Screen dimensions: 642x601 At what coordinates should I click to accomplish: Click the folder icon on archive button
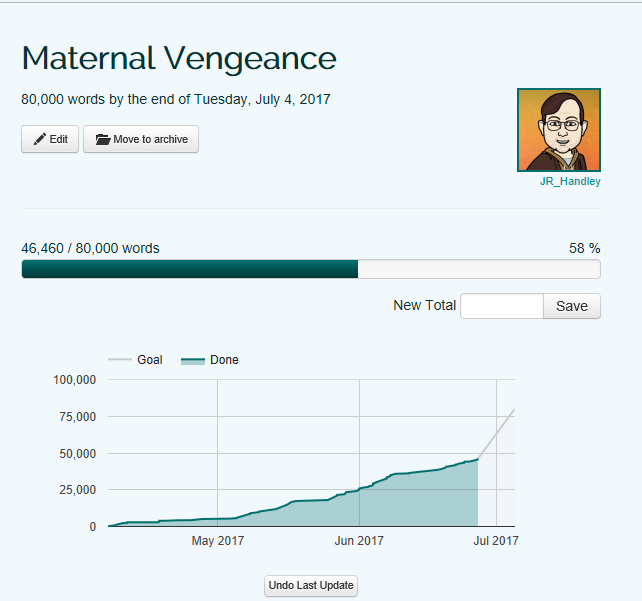click(x=102, y=140)
